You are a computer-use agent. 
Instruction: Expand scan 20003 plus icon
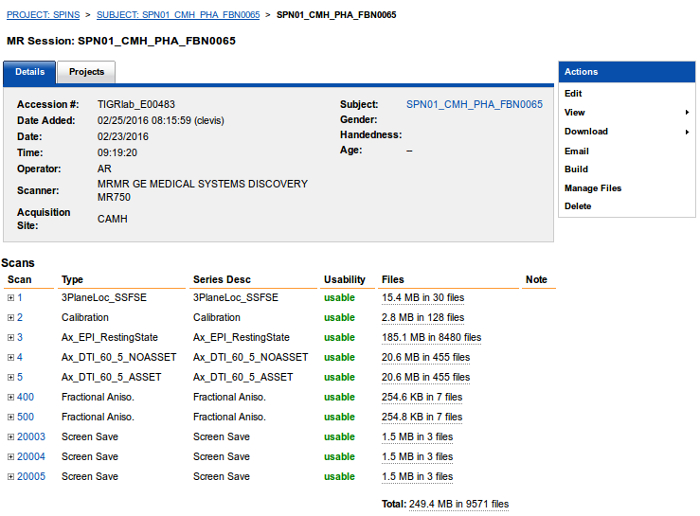coord(11,437)
